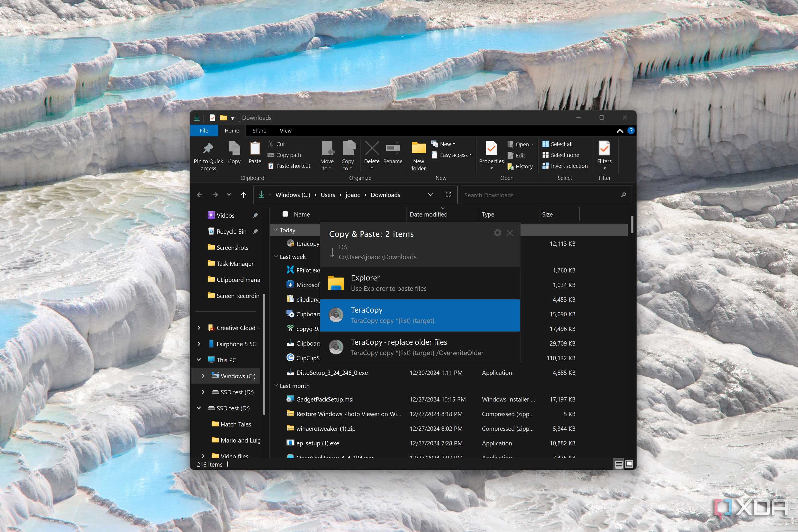Screen dimensions: 798x532
Task: Click the Delete X icon
Action: click(x=372, y=149)
